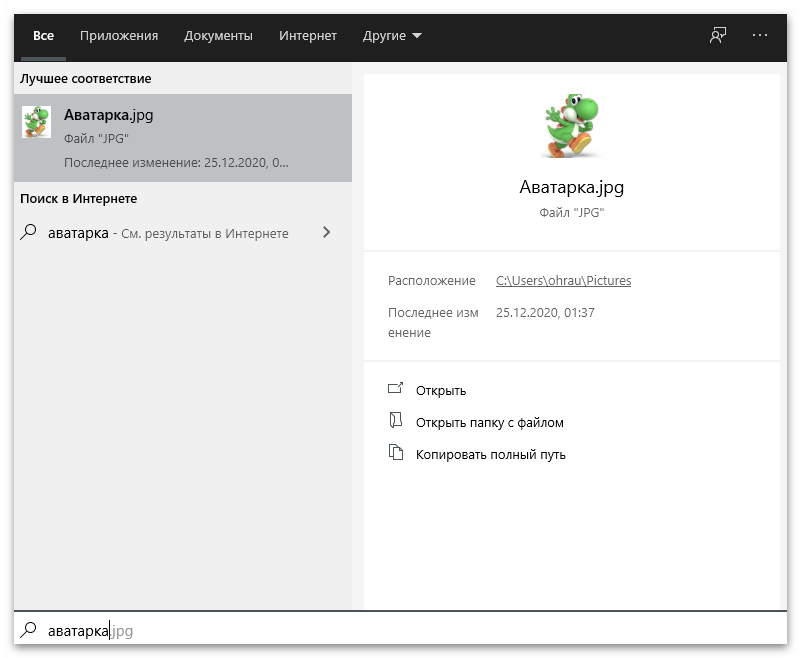The image size is (801, 658).
Task: Click into the search text field
Action: [x=400, y=630]
